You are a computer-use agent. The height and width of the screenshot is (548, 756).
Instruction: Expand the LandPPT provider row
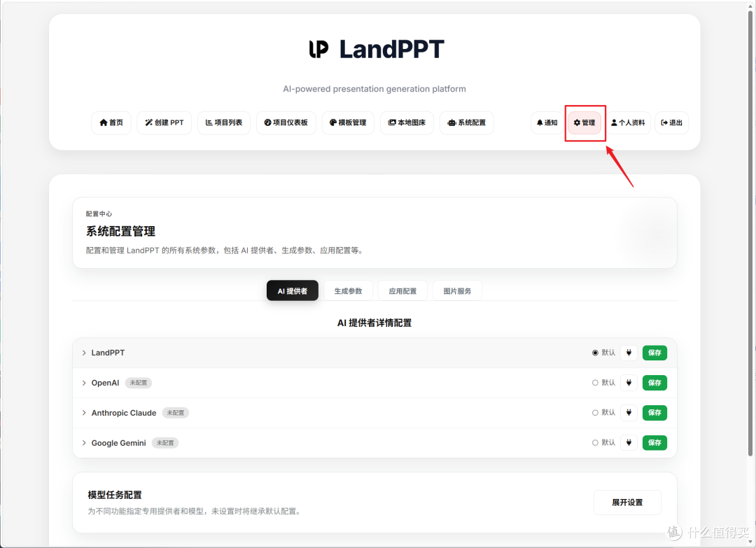[x=85, y=353]
